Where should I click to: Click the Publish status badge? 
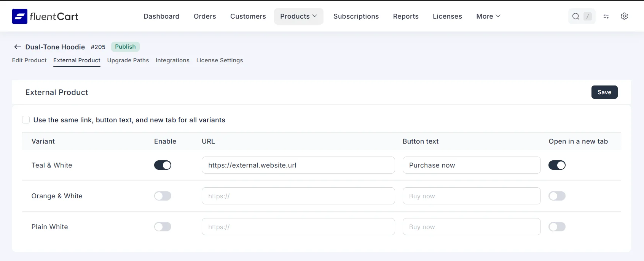[x=125, y=47]
